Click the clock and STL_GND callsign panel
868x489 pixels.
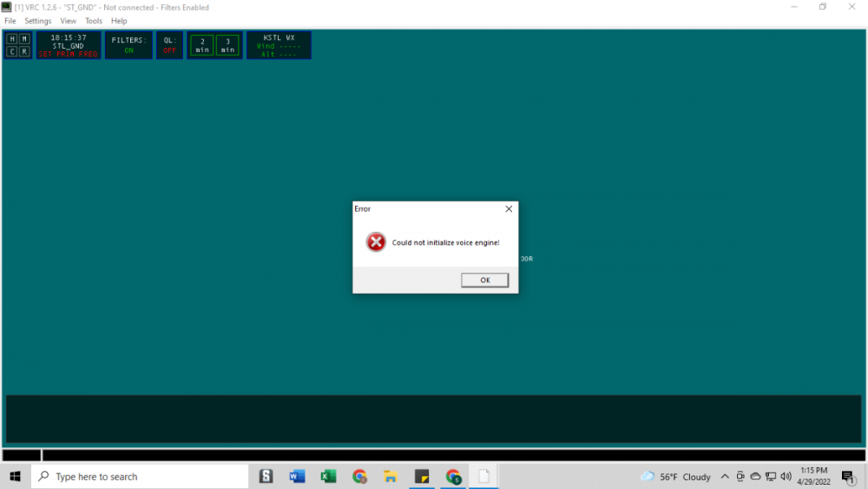68,45
